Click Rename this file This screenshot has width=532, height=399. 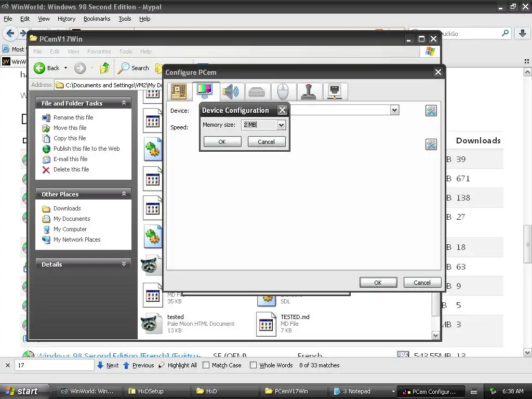pyautogui.click(x=73, y=117)
